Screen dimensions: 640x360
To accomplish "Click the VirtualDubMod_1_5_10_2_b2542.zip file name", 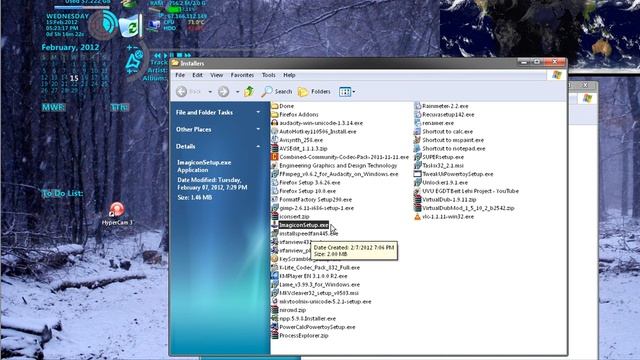I will click(x=468, y=208).
